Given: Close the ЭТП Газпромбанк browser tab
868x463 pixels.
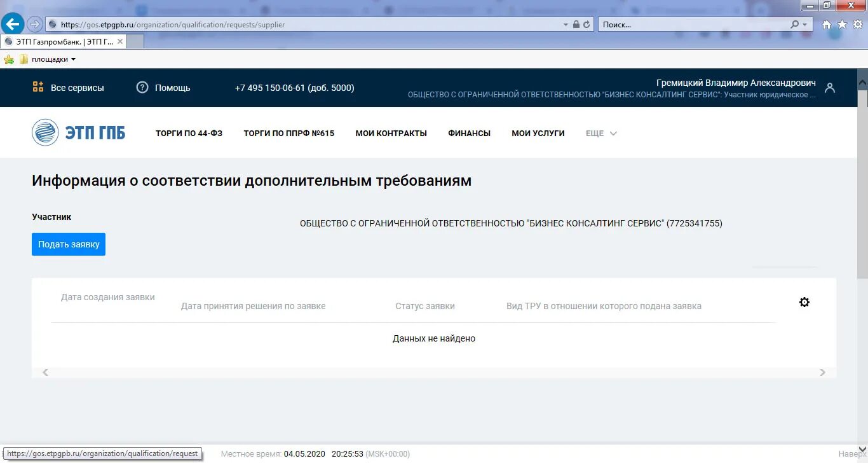Looking at the screenshot, I should point(120,41).
